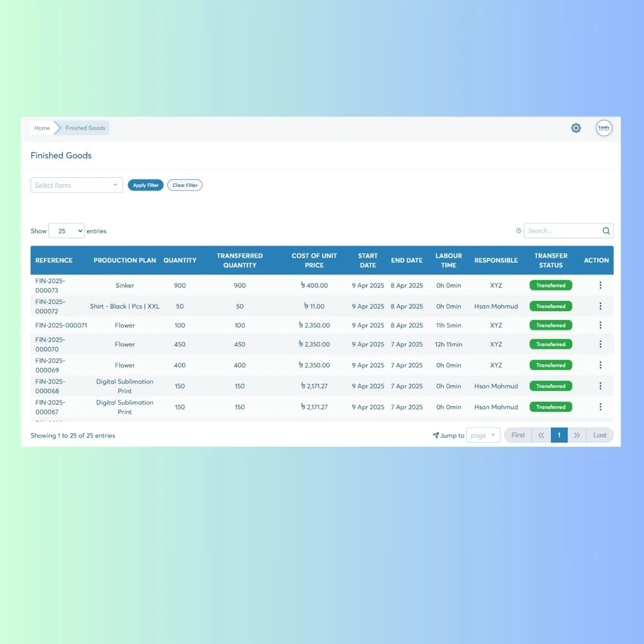Change the Show entries count dropdown
The image size is (644, 644).
pyautogui.click(x=66, y=231)
